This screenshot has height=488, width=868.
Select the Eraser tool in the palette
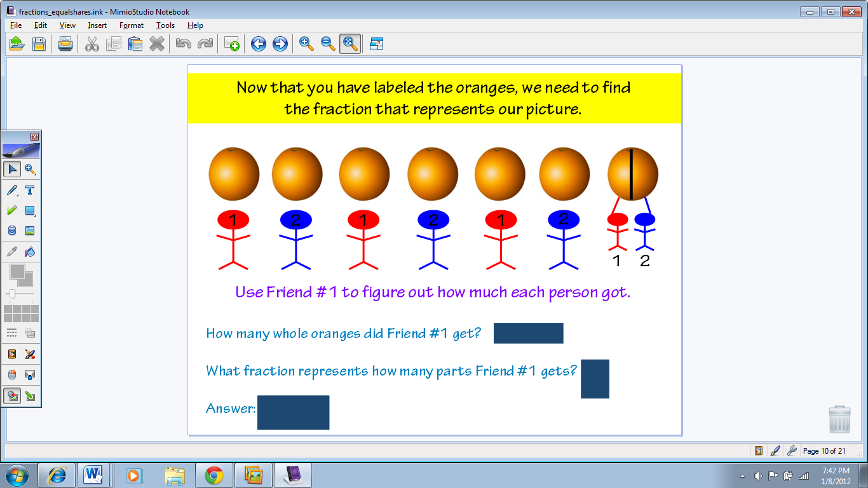[12, 231]
